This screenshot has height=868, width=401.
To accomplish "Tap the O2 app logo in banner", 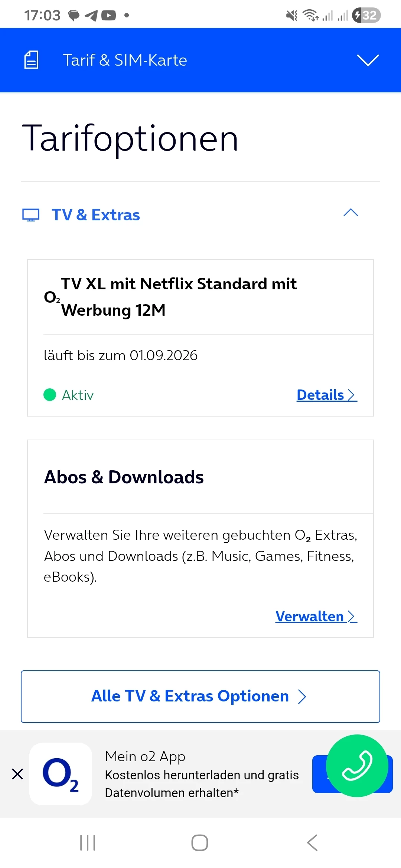I will 61,774.
